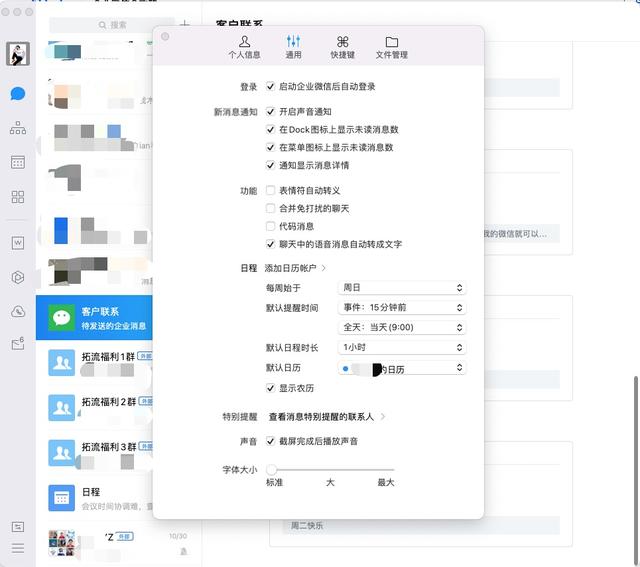Open the Messages chat bubble in sidebar
The image size is (640, 567).
pos(18,94)
